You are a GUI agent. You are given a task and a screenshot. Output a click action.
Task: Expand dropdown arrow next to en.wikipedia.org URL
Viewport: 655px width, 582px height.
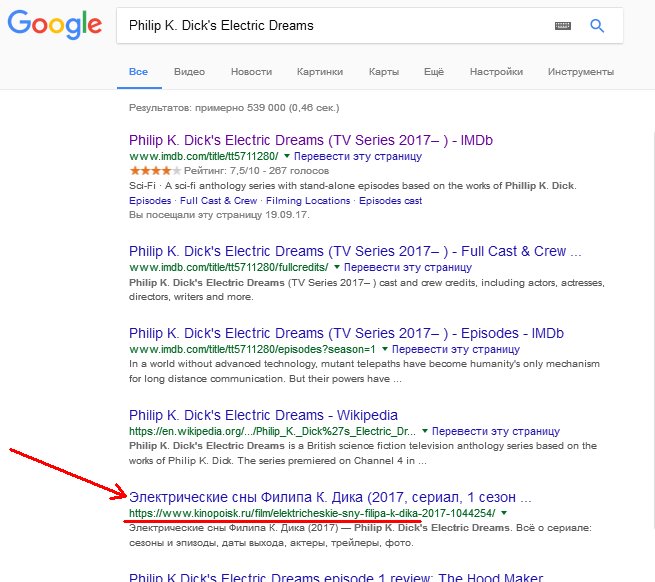tap(425, 431)
